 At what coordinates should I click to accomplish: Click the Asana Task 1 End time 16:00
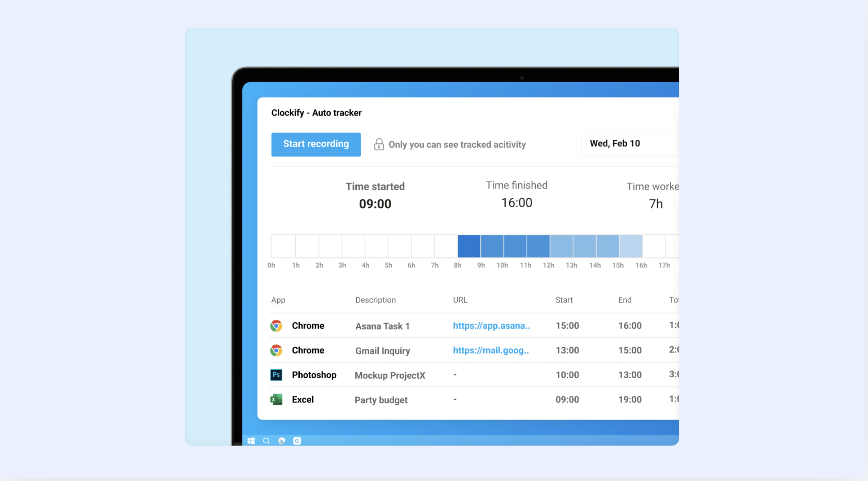(x=630, y=326)
